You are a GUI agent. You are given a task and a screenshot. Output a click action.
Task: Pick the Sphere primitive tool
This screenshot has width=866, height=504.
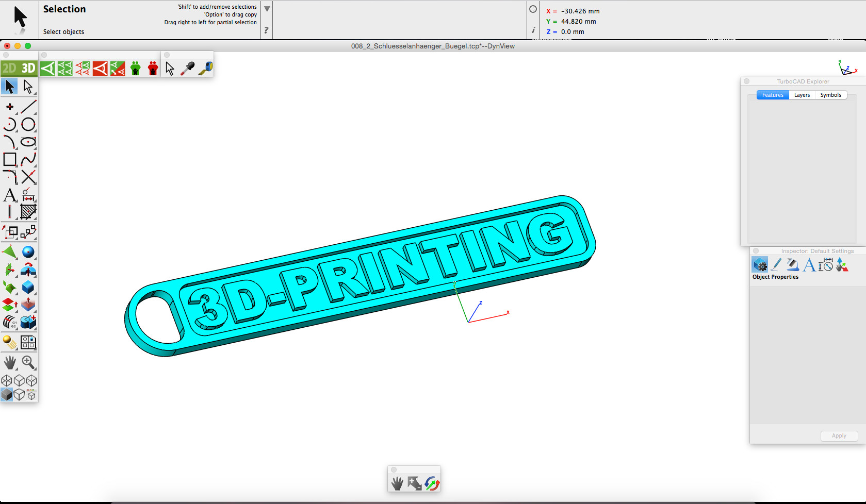pyautogui.click(x=28, y=252)
